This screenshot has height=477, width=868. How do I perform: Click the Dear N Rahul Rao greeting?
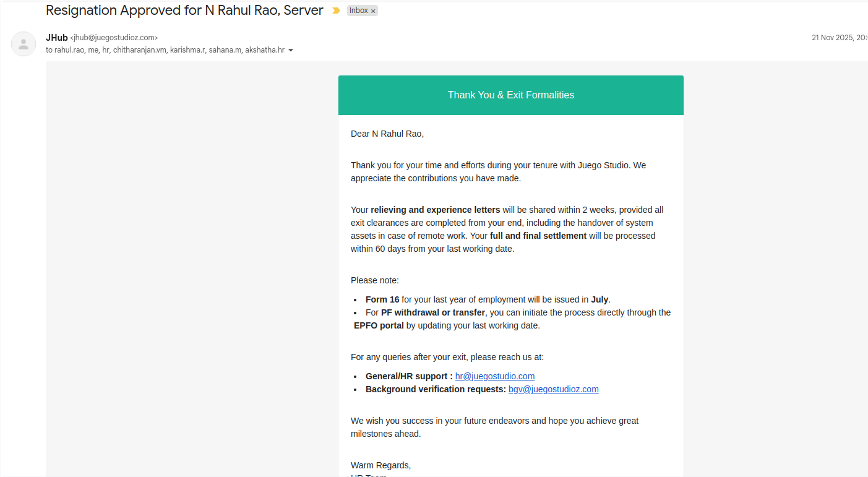pyautogui.click(x=387, y=134)
